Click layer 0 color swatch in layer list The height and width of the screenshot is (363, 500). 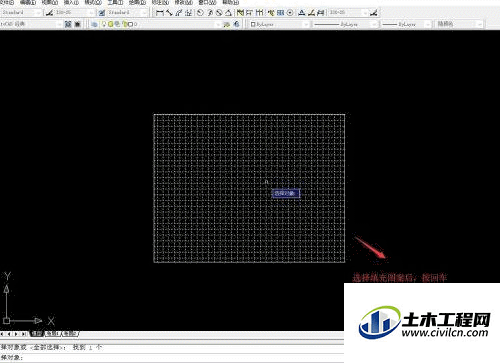pyautogui.click(x=130, y=24)
